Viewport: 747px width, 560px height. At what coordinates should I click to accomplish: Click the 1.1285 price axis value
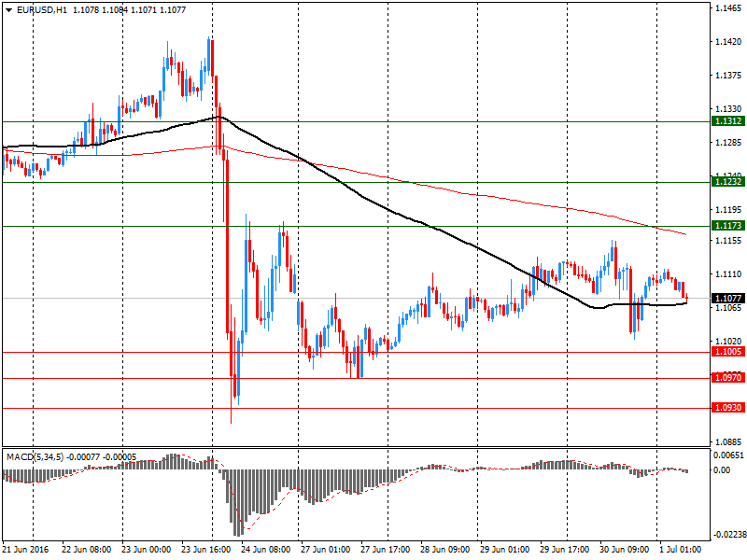tap(728, 143)
